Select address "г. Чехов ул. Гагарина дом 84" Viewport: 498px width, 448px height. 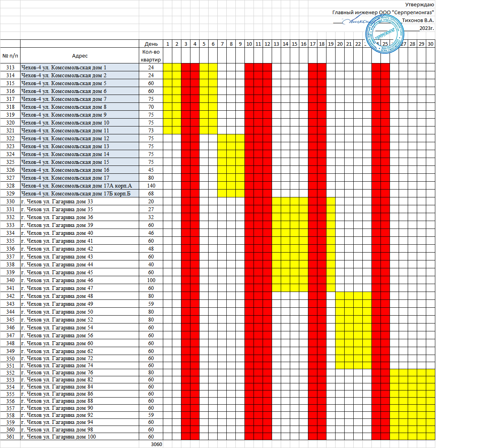(80, 387)
